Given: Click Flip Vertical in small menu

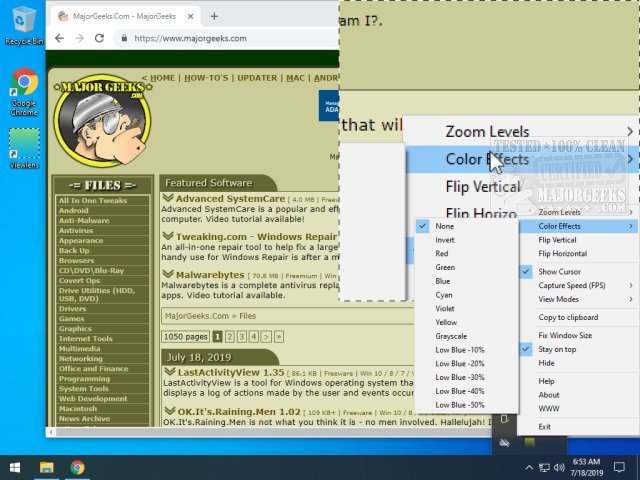Looking at the screenshot, I should [579, 240].
